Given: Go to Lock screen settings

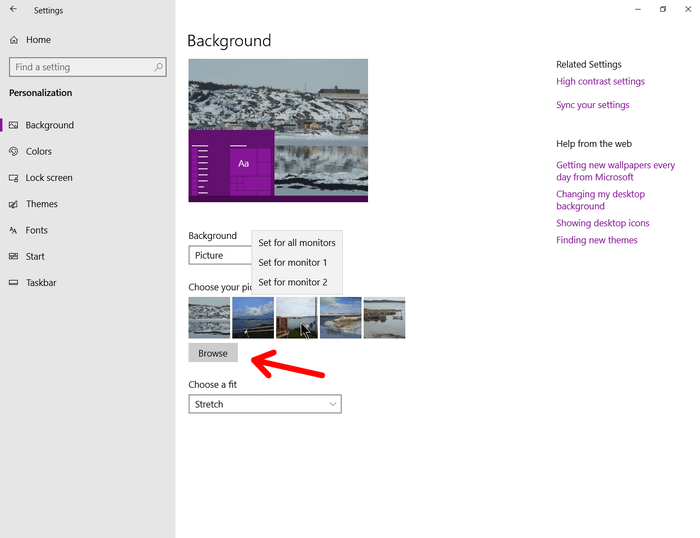Looking at the screenshot, I should 88,178.
